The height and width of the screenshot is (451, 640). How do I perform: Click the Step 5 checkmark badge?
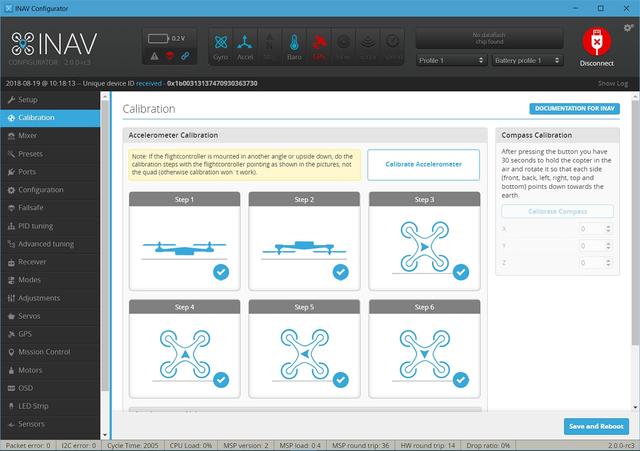click(340, 380)
